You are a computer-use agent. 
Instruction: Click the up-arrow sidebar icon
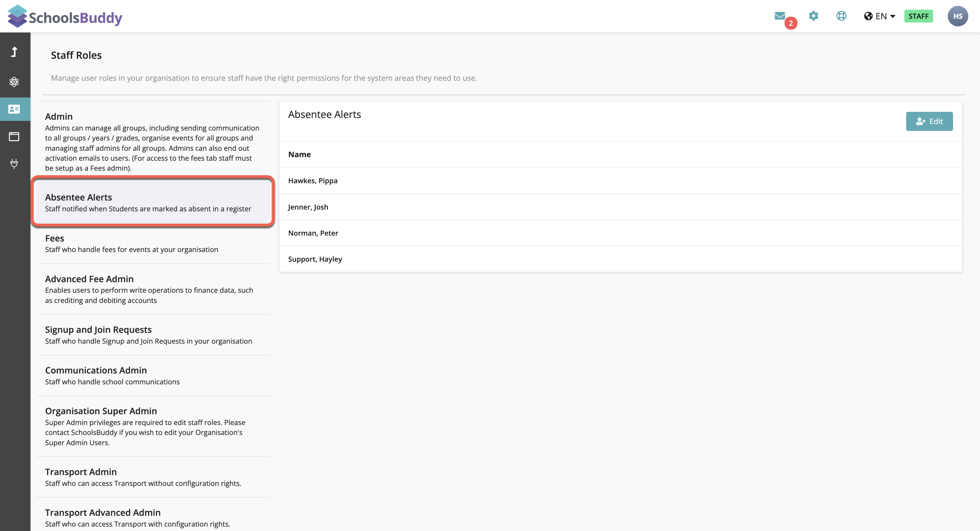tap(14, 52)
